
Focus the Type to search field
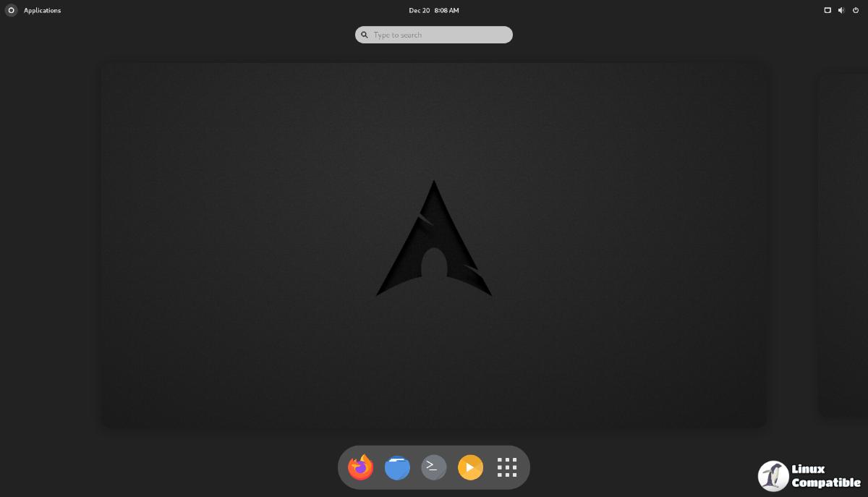[438, 35]
